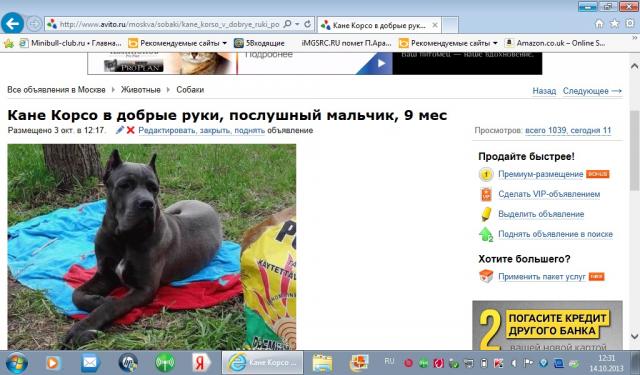Open Yandex browser icon in taskbar
640x375 pixels.
pyautogui.click(x=200, y=362)
